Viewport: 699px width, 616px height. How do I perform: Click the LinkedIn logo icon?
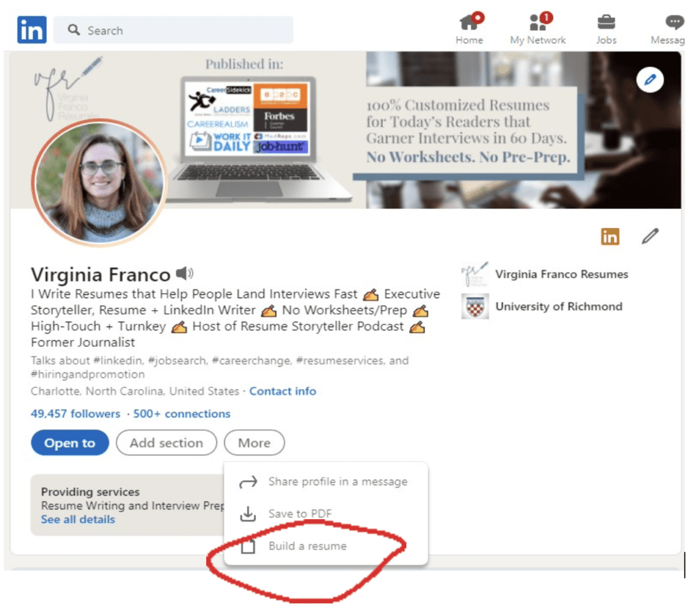tap(31, 29)
